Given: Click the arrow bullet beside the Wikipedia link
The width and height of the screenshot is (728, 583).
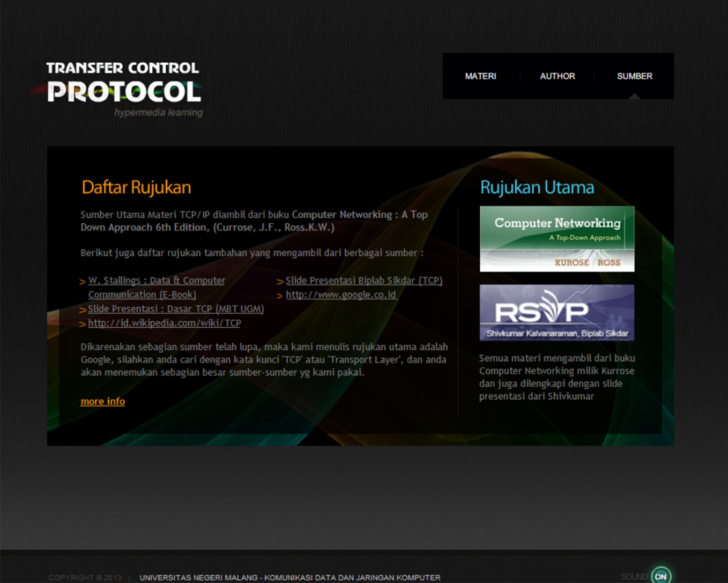Looking at the screenshot, I should coord(83,324).
